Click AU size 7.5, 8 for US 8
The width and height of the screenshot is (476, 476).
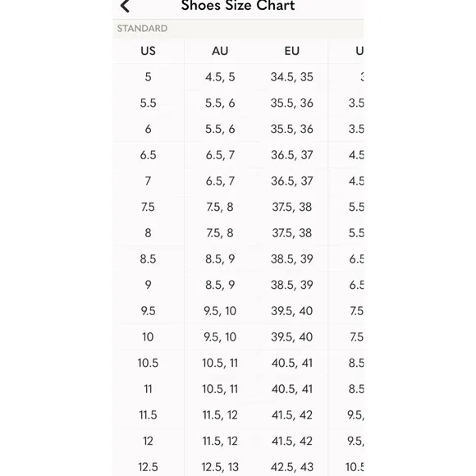pos(220,233)
